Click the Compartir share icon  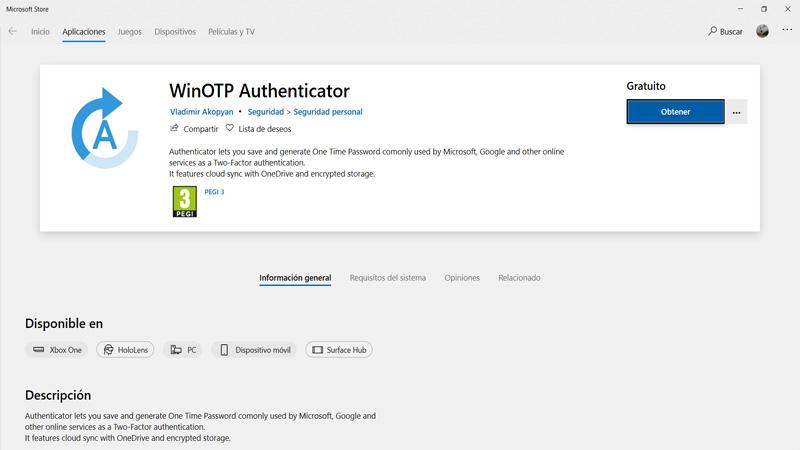[174, 128]
